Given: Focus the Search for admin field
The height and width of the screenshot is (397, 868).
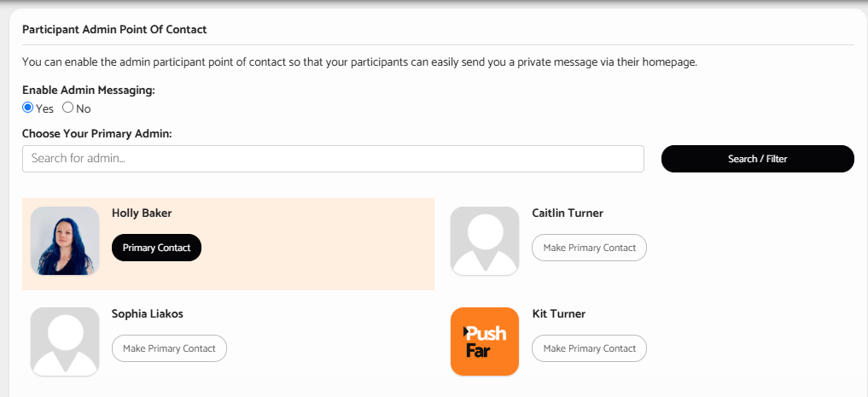Looking at the screenshot, I should point(333,159).
